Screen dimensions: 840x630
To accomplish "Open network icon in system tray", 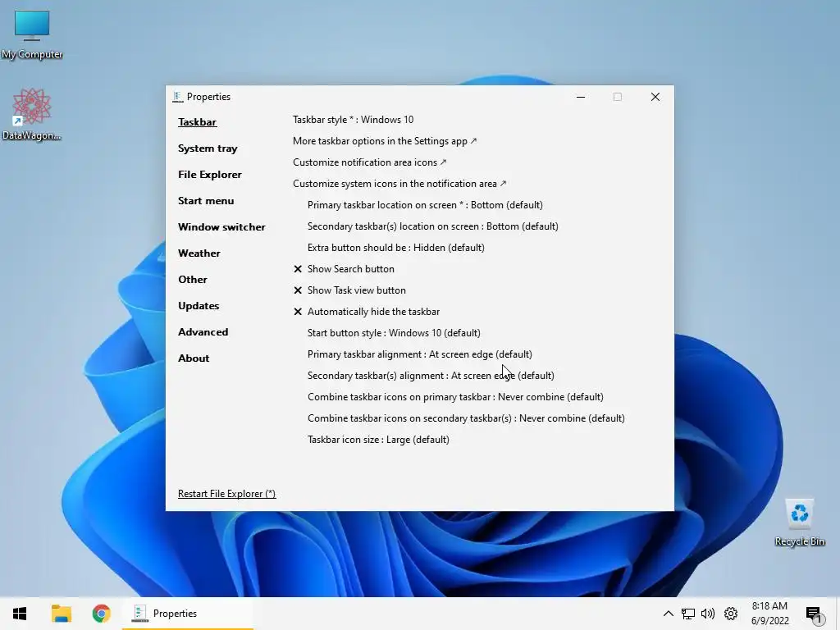I will (x=688, y=614).
